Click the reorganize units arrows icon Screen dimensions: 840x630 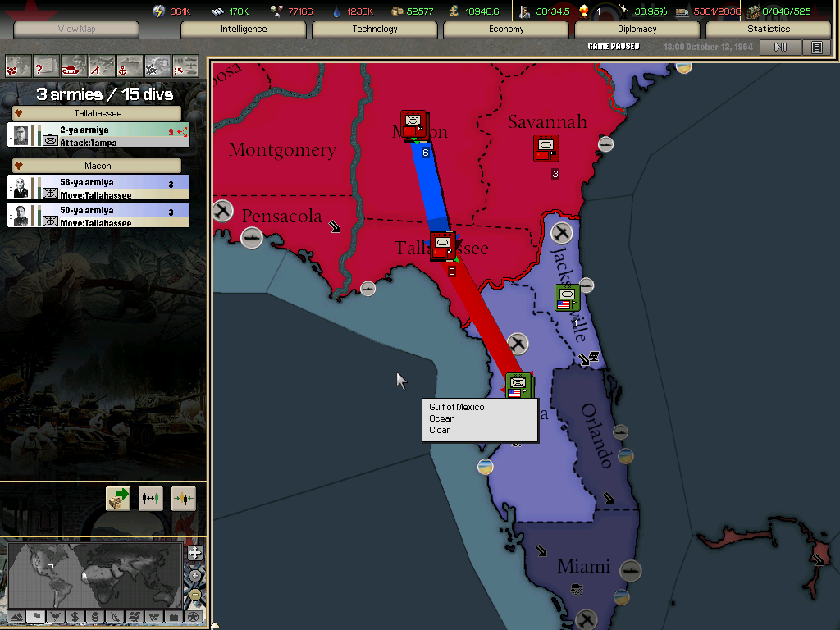(x=150, y=498)
